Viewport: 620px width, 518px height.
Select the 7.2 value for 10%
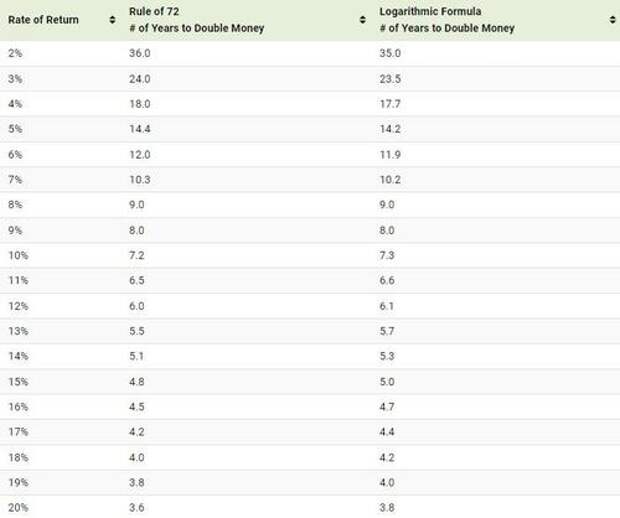point(136,255)
